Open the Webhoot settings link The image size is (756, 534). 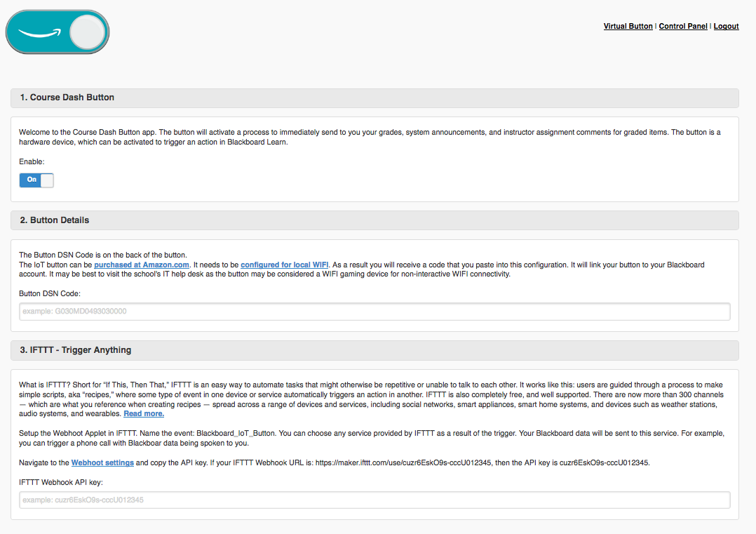[x=102, y=462]
